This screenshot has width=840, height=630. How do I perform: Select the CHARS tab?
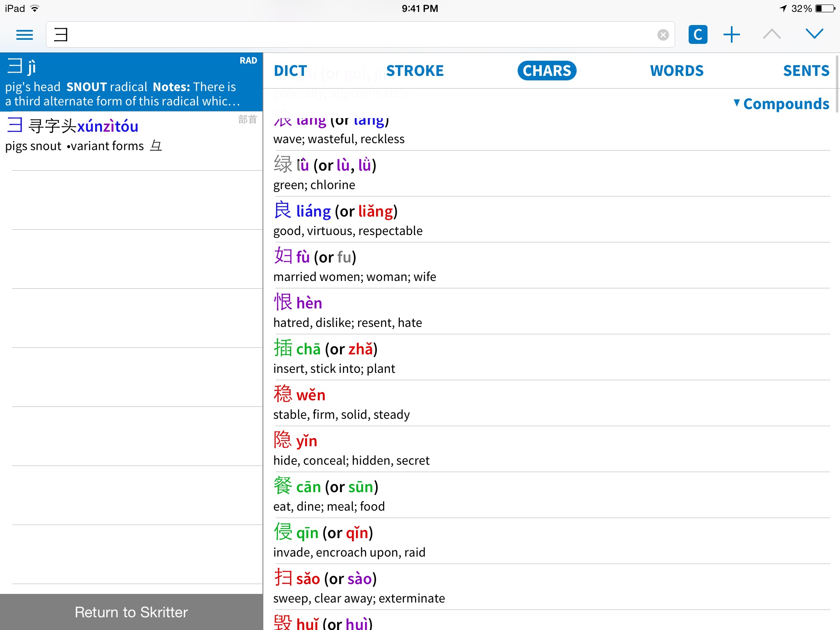pos(547,71)
